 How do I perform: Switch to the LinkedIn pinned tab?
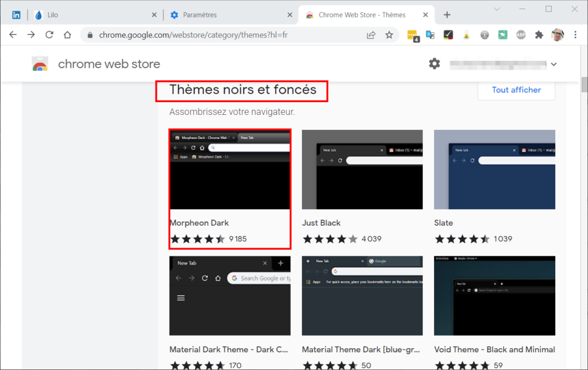tap(16, 15)
